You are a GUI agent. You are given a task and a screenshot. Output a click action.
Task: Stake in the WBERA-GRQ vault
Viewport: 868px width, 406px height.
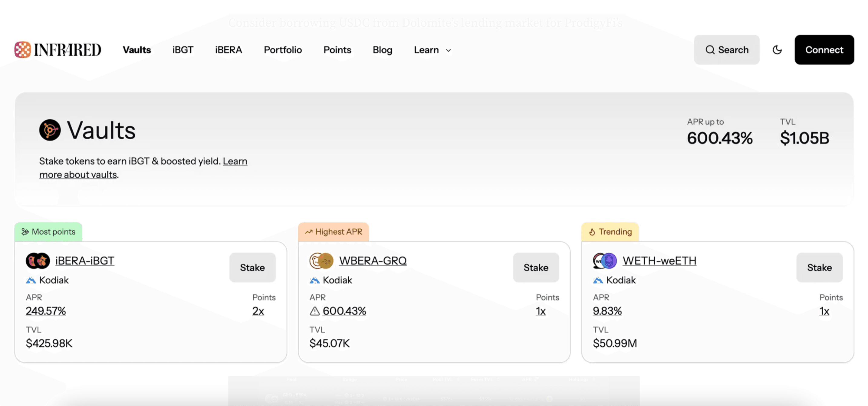[536, 268]
